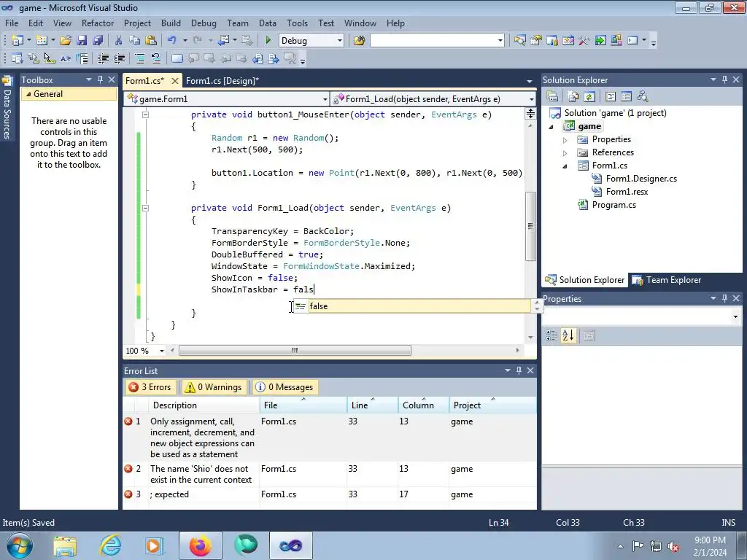
Task: Click the Extension Manager icon
Action: [x=616, y=41]
